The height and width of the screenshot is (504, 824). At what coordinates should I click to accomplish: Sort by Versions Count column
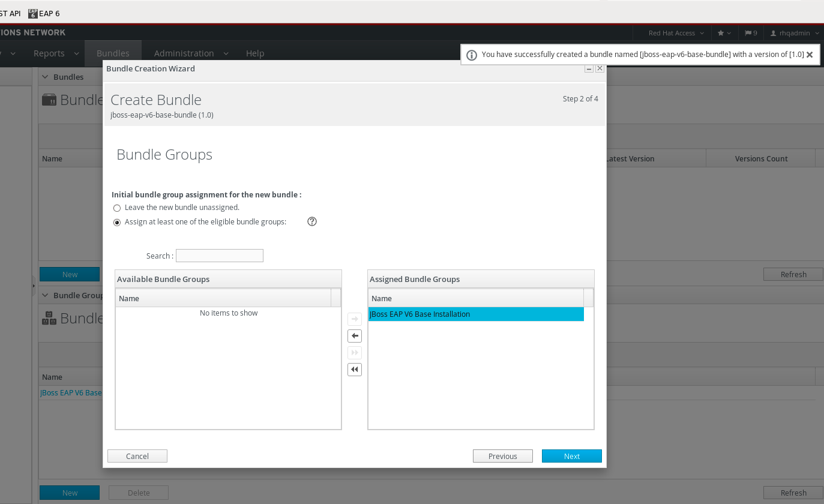pyautogui.click(x=761, y=158)
